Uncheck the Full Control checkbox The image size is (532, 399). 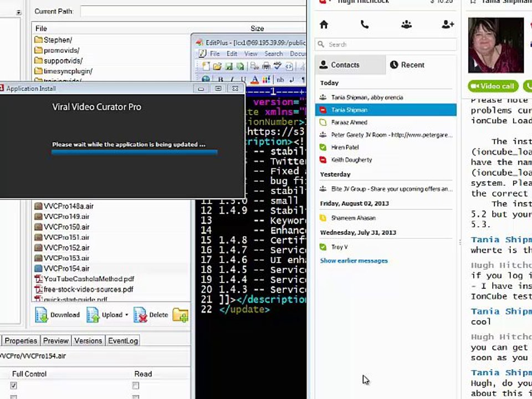[13, 386]
